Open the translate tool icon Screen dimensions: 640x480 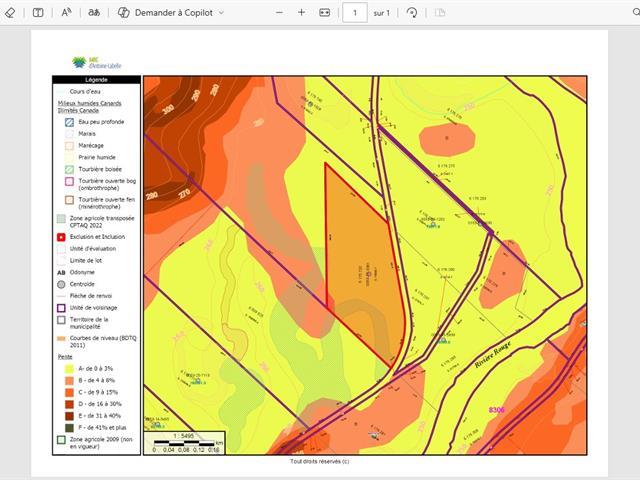click(94, 13)
